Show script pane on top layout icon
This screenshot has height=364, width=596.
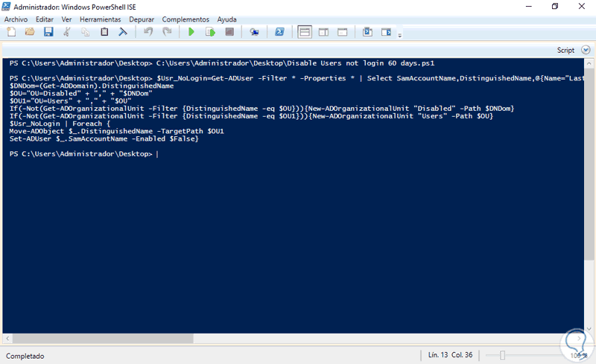click(x=305, y=32)
